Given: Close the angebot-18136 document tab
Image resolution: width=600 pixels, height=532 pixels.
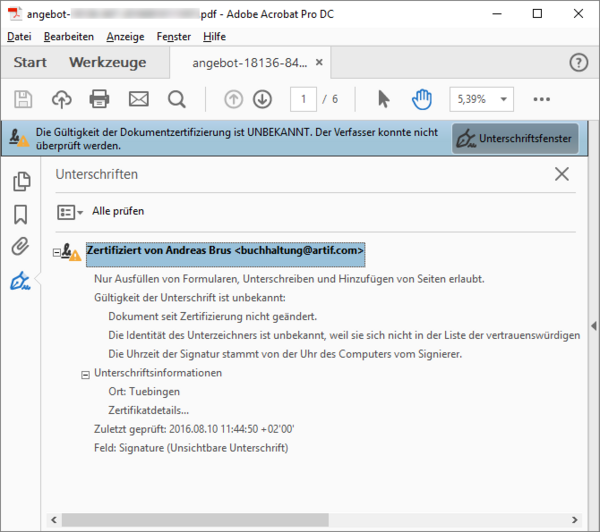Looking at the screenshot, I should click(x=319, y=62).
